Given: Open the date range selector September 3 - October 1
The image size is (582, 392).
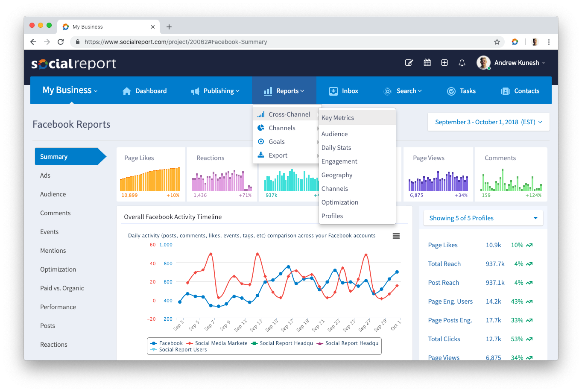Looking at the screenshot, I should 488,122.
